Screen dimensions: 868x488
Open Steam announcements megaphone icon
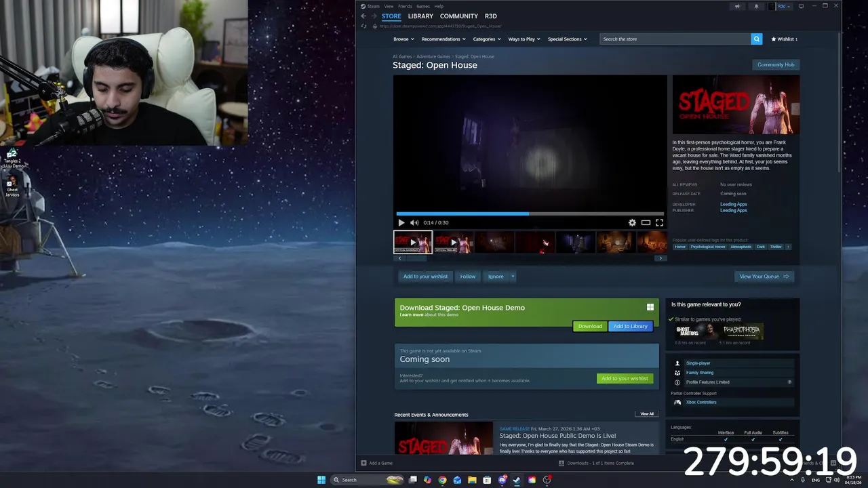point(737,6)
